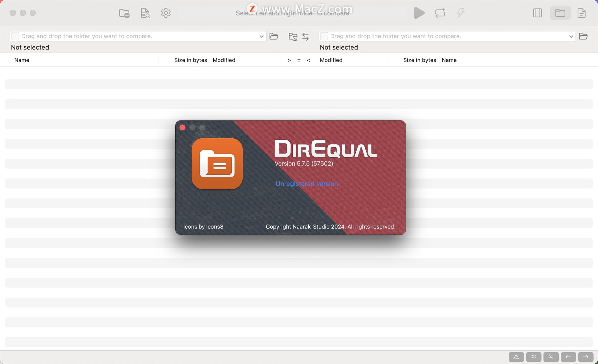Screen dimensions: 598x364
Task: Toggle the left arrow filter button
Action: pos(568,357)
